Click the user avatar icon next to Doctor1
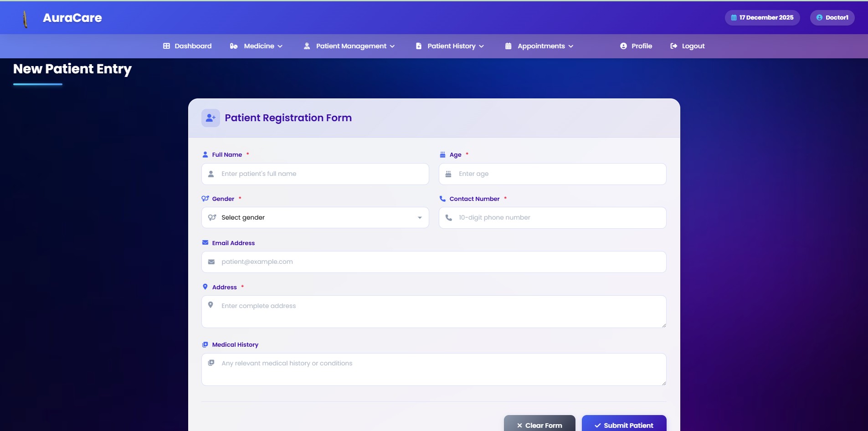Viewport: 868px width, 431px height. (819, 18)
